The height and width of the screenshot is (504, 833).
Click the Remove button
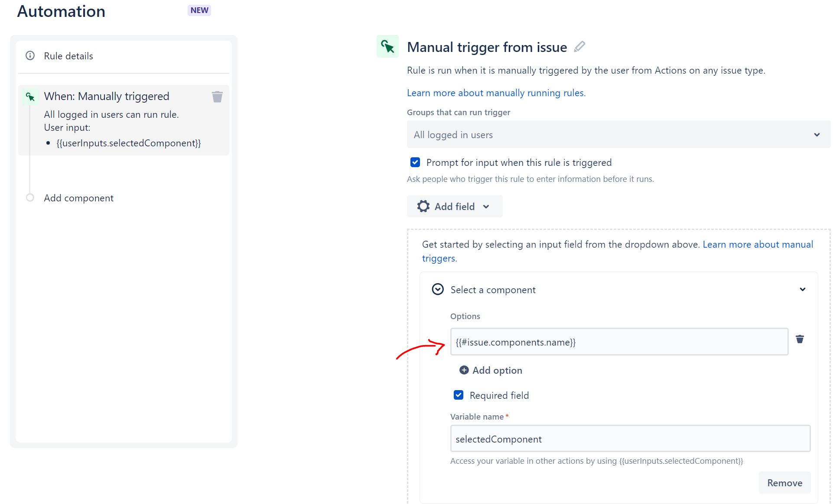tap(784, 482)
